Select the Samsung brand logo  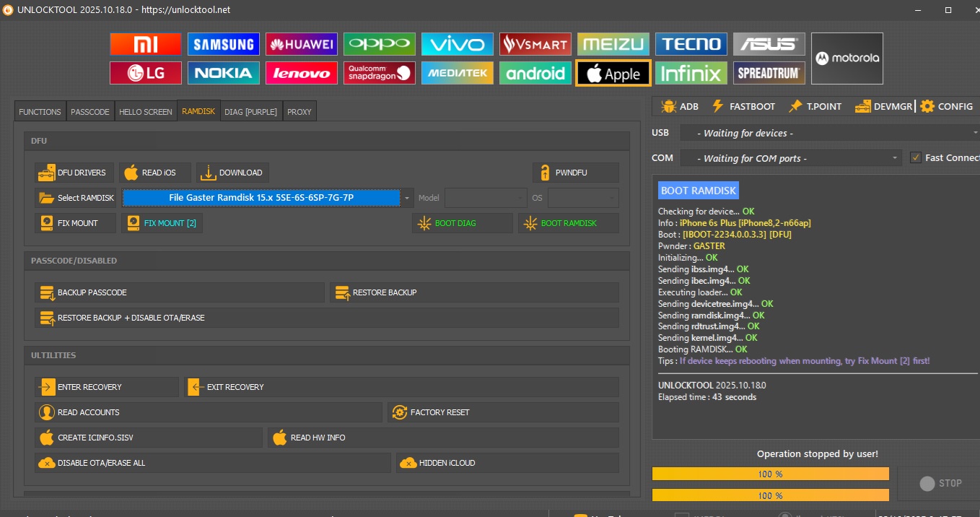tap(223, 44)
